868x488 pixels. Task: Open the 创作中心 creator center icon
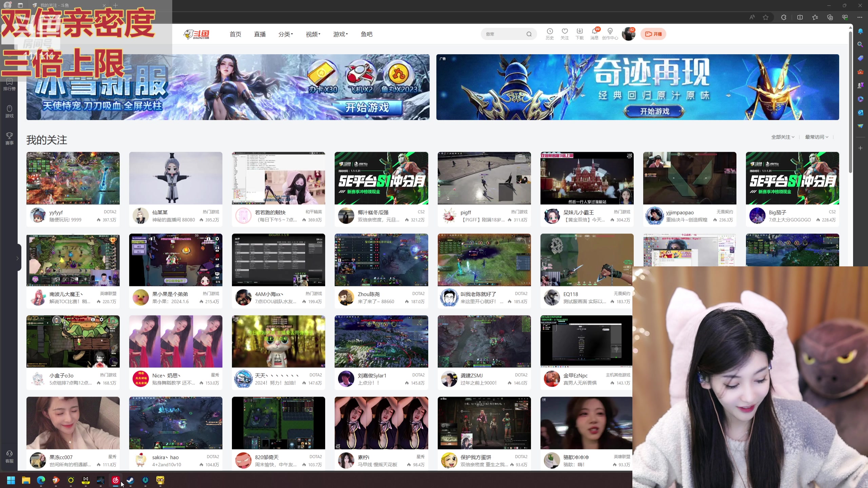(610, 34)
